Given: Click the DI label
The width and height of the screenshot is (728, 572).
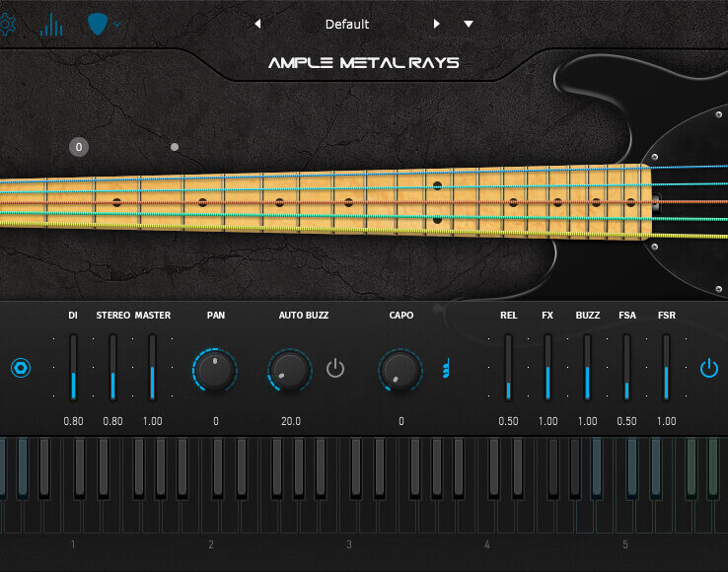Looking at the screenshot, I should (x=73, y=316).
